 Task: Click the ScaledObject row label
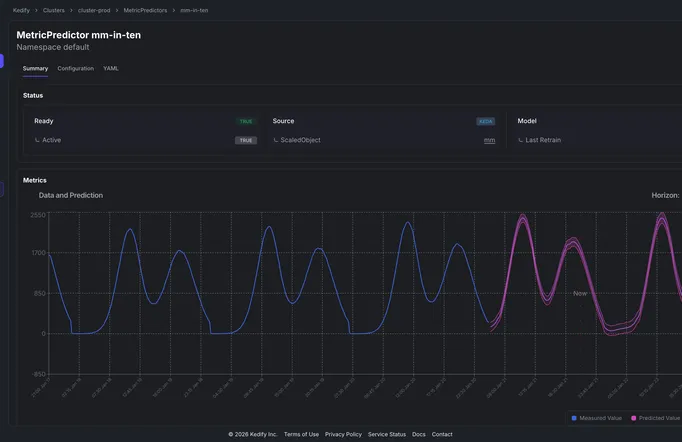300,140
